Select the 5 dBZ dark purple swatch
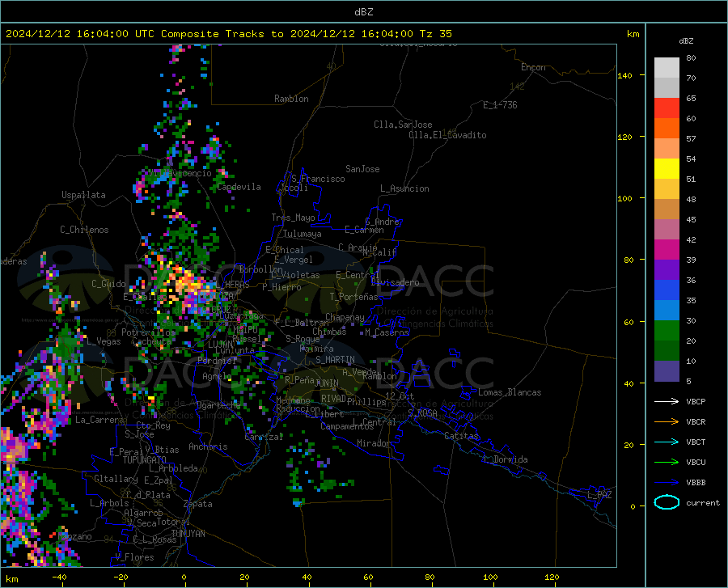The image size is (728, 588). pos(667,371)
